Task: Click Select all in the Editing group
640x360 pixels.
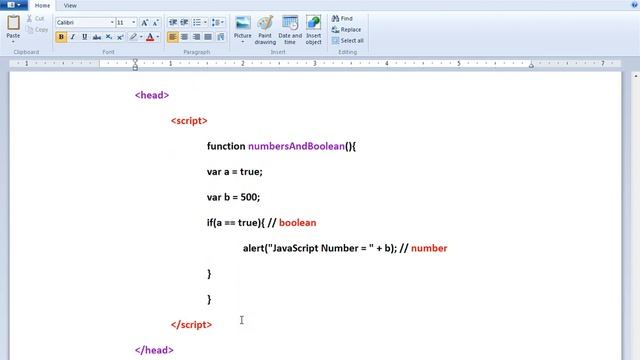Action: point(347,40)
